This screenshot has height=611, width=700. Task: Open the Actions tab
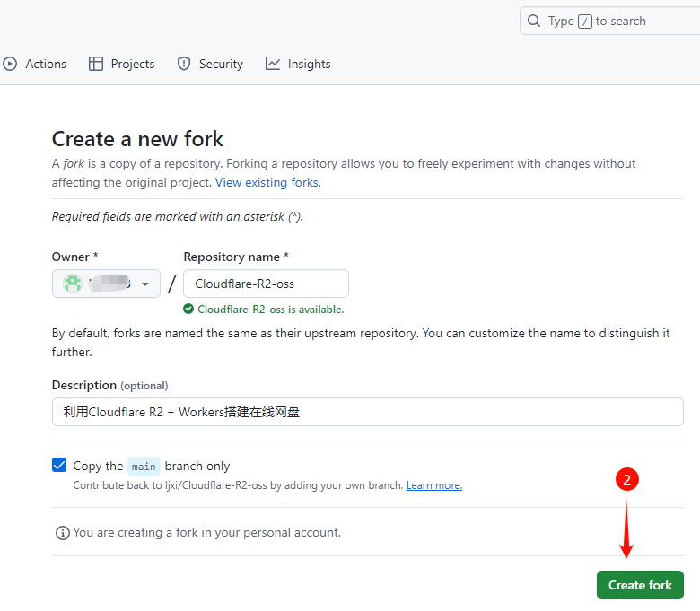(34, 64)
